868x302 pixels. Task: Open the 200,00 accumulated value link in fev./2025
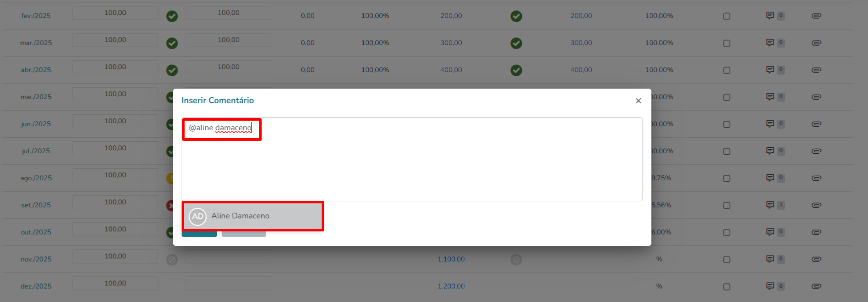coord(451,16)
